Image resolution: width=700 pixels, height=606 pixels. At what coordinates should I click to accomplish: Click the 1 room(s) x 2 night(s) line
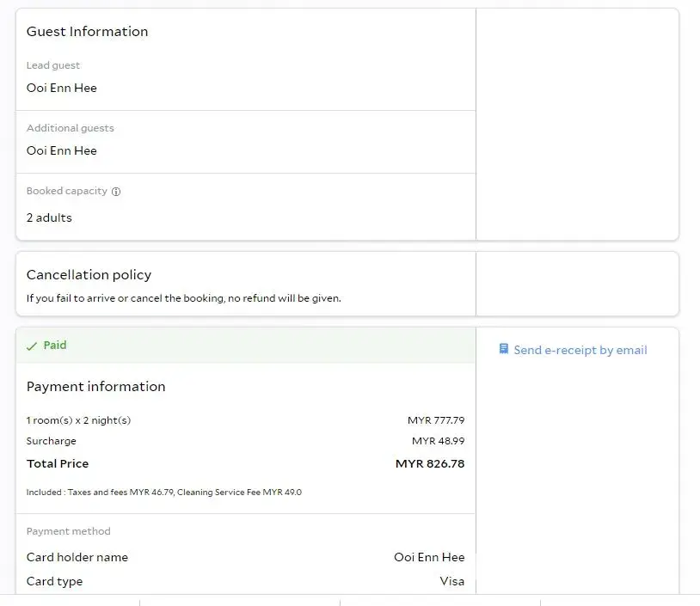(78, 420)
